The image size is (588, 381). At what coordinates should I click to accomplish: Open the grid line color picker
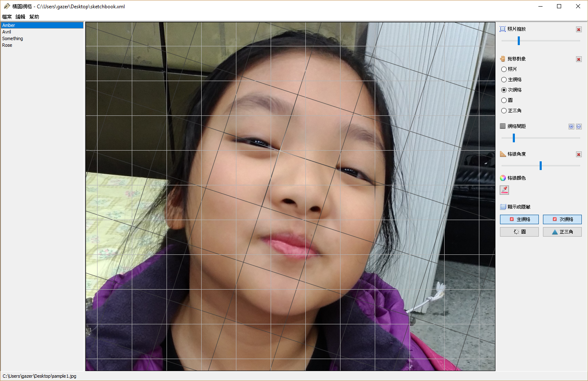point(504,190)
